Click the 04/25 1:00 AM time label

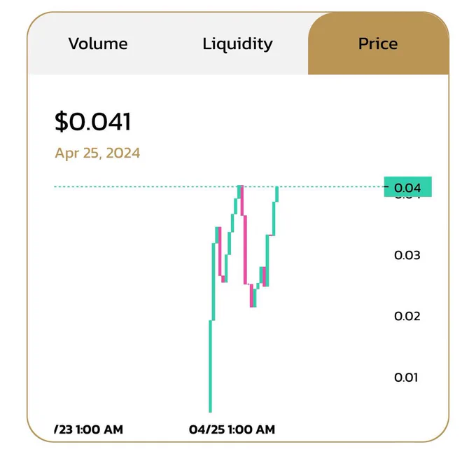232,429
